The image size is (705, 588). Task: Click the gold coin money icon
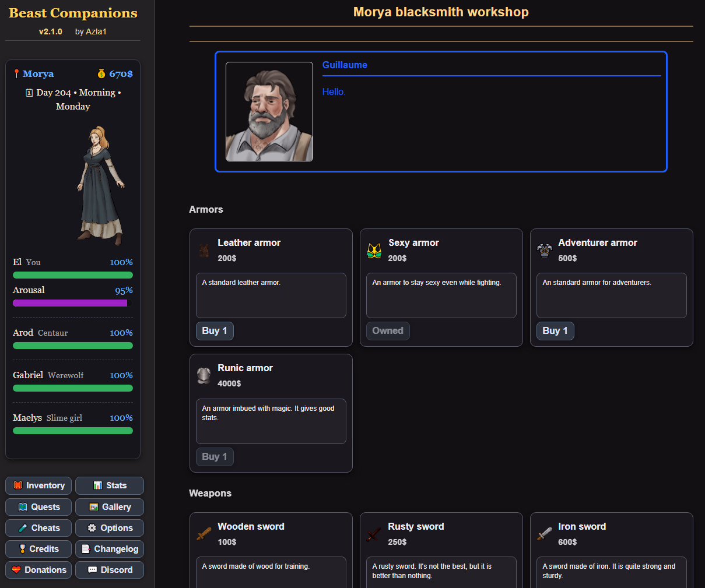point(101,74)
